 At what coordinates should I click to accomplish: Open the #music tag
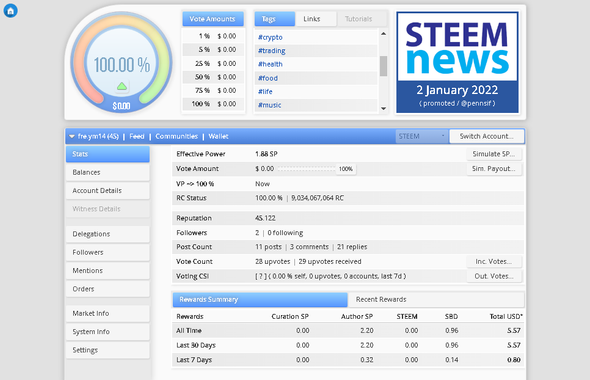click(x=269, y=105)
